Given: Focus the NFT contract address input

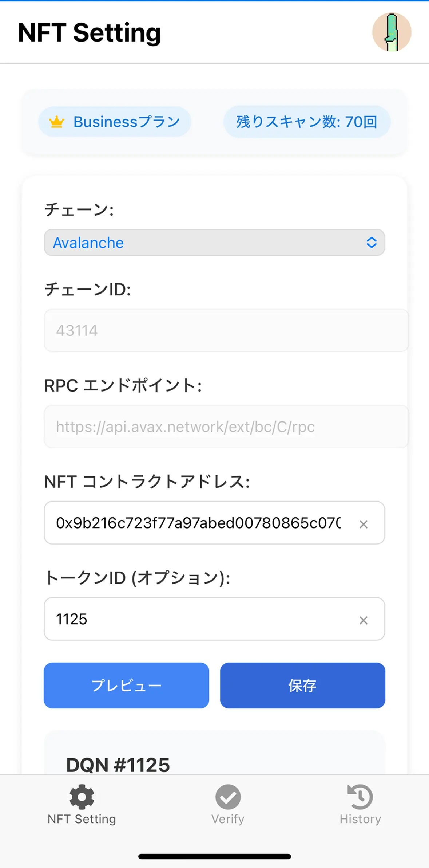Looking at the screenshot, I should [x=198, y=523].
